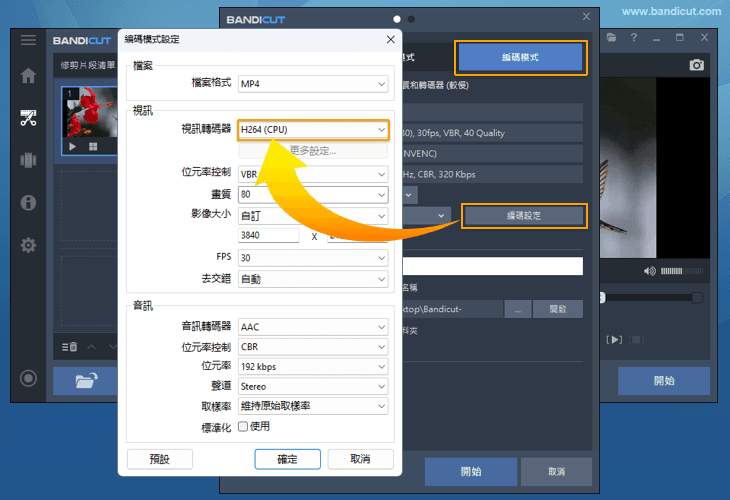Open the Join mode icon in sidebar
Image resolution: width=730 pixels, height=500 pixels.
click(x=28, y=160)
